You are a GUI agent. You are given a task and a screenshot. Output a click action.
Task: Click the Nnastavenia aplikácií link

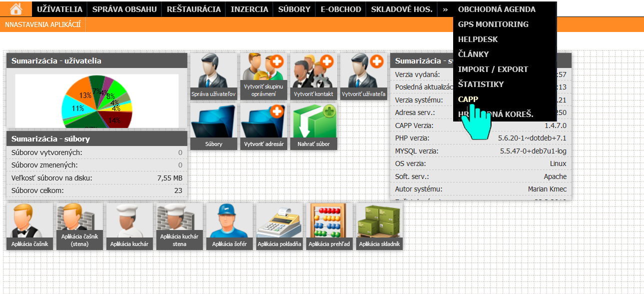click(42, 24)
